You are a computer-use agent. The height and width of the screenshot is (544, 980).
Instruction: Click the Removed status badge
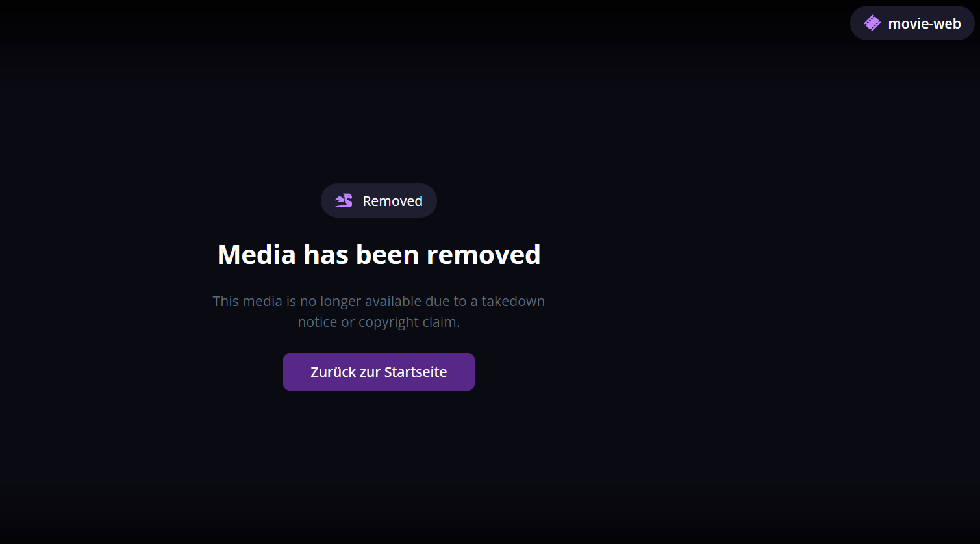click(379, 201)
